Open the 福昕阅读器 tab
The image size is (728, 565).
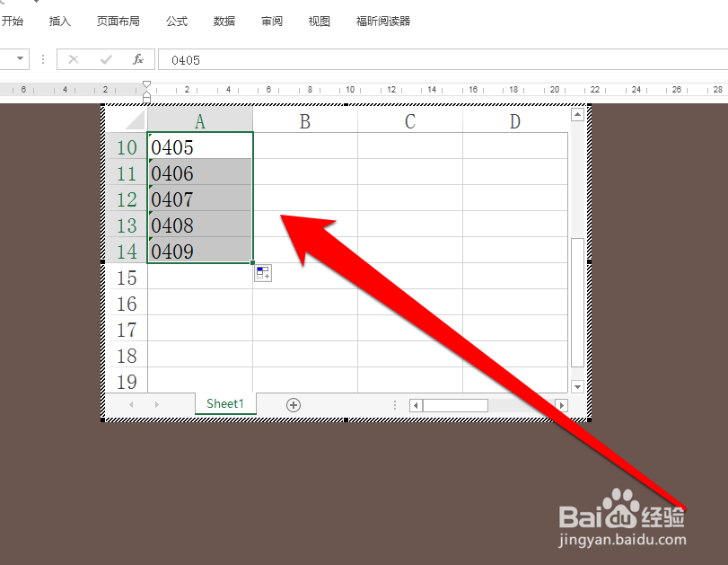tap(383, 21)
